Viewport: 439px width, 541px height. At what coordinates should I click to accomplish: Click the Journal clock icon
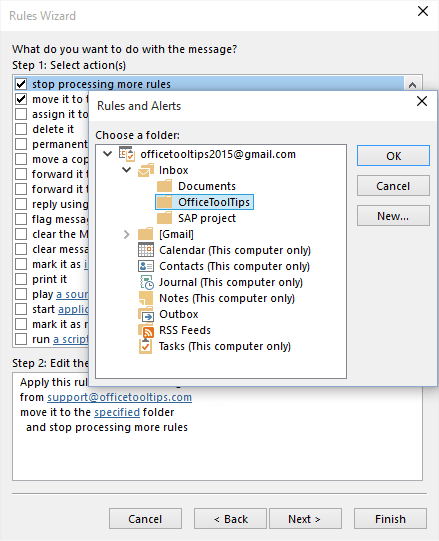click(x=146, y=282)
